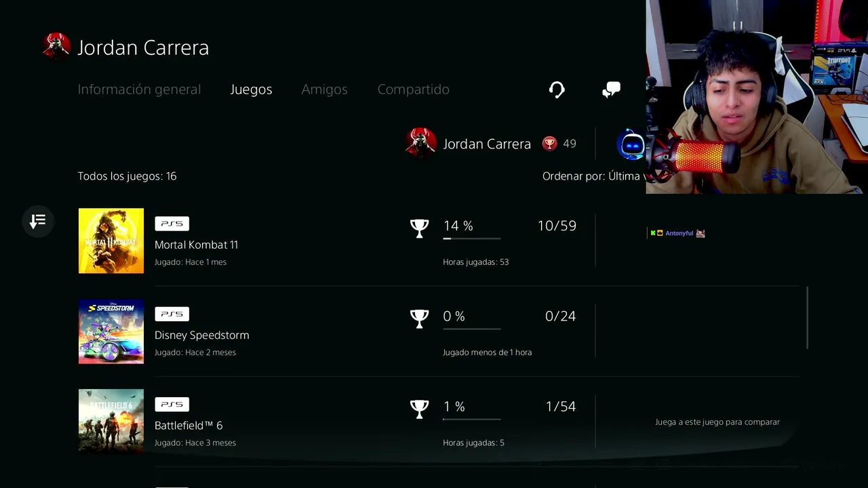This screenshot has width=868, height=488.
Task: Click the Battlefield 6 trophy progress bar
Action: tap(472, 419)
